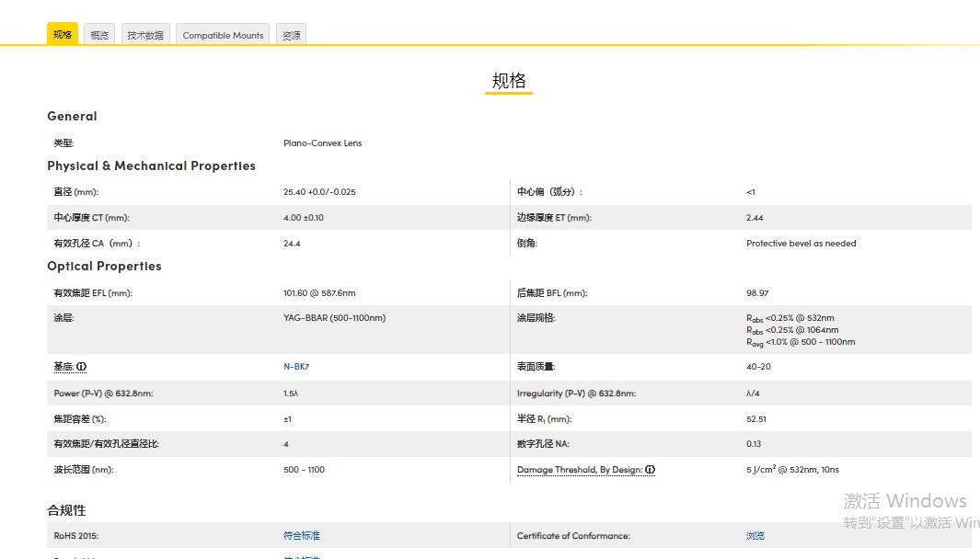
Task: Click the 101.60 @ 587.6nm focal length value
Action: (x=318, y=293)
